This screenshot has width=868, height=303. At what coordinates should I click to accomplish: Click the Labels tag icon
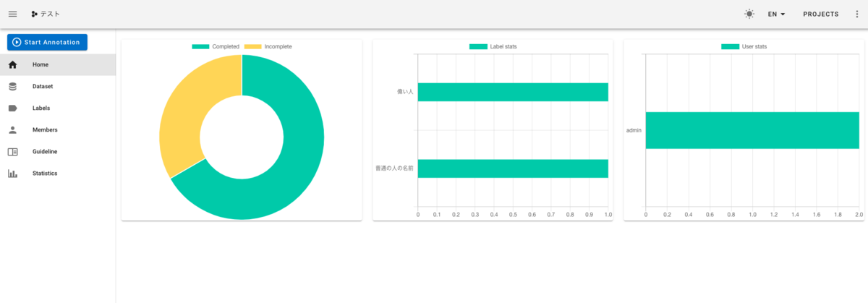tap(12, 108)
